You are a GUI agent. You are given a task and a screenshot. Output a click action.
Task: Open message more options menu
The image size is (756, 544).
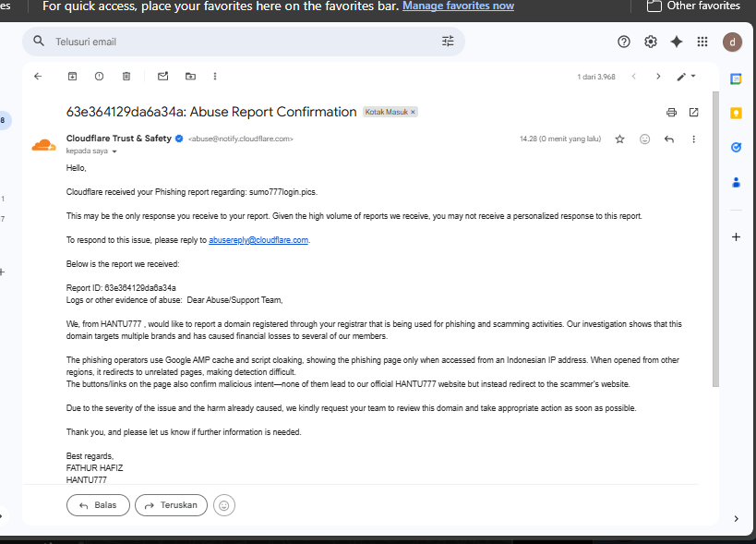tap(694, 139)
